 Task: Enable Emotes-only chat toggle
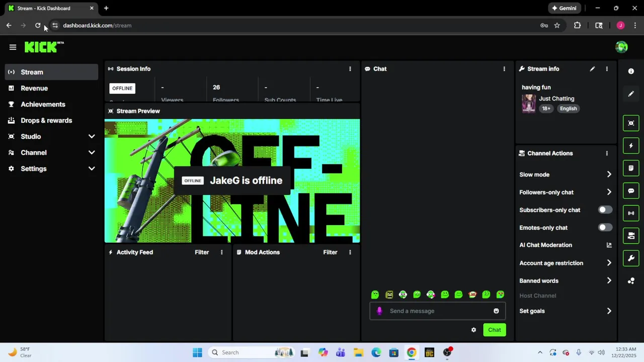[605, 227]
